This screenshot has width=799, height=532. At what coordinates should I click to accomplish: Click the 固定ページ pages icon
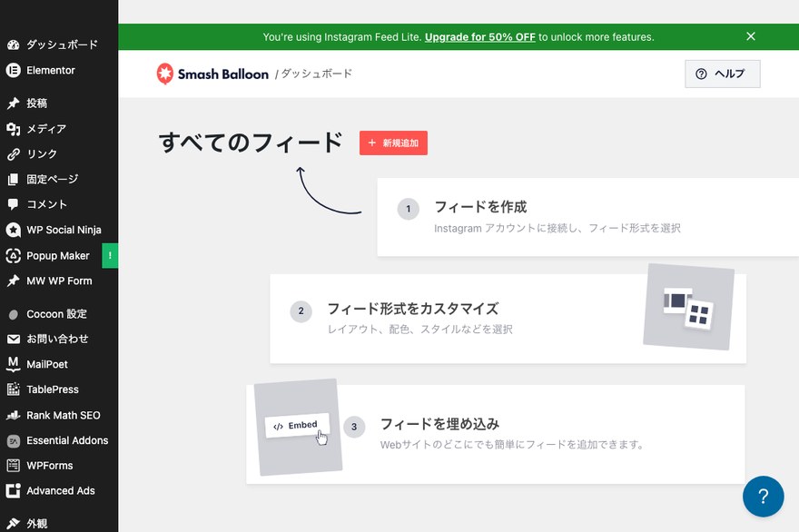14,180
